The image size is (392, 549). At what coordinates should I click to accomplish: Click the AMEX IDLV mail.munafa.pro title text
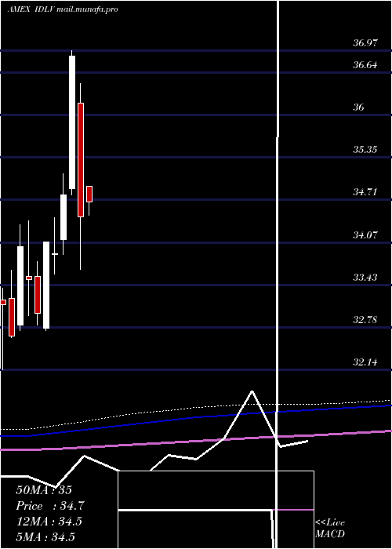pos(63,9)
